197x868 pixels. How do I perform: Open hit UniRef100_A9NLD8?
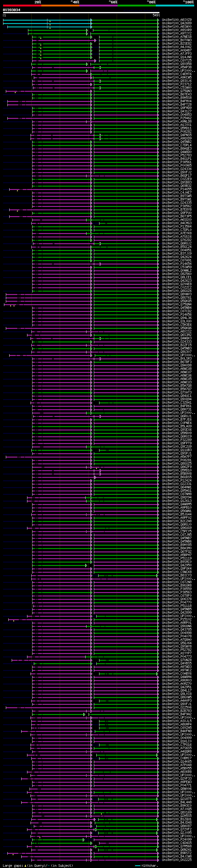177,121
